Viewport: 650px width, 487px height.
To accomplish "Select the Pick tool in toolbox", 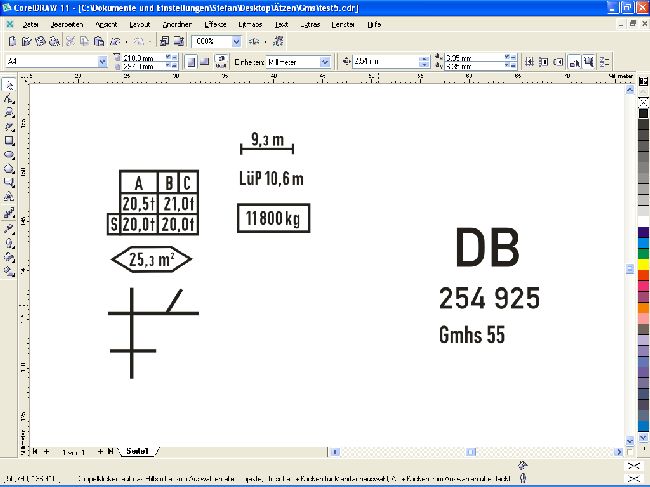I will point(9,87).
